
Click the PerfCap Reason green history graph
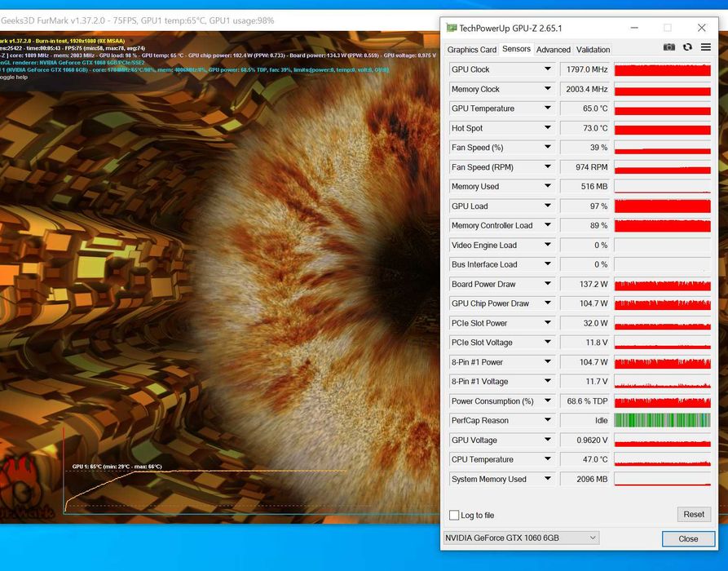[x=663, y=420]
